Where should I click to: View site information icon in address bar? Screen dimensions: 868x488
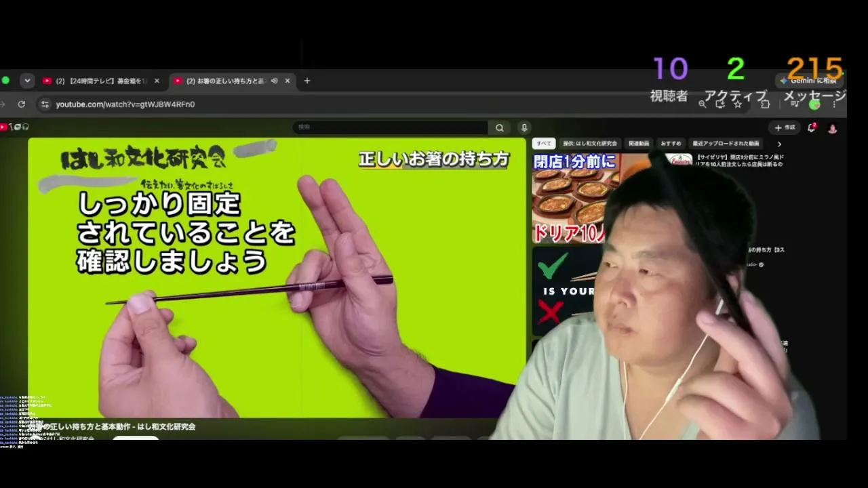click(45, 104)
